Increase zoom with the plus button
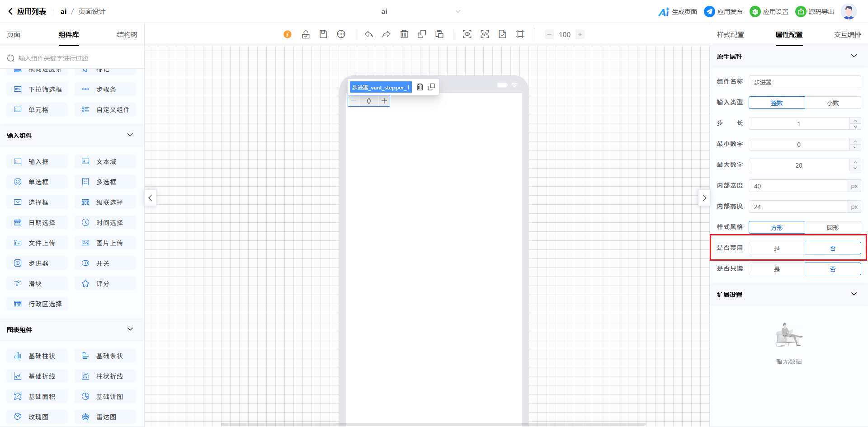The height and width of the screenshot is (427, 868). pos(580,34)
